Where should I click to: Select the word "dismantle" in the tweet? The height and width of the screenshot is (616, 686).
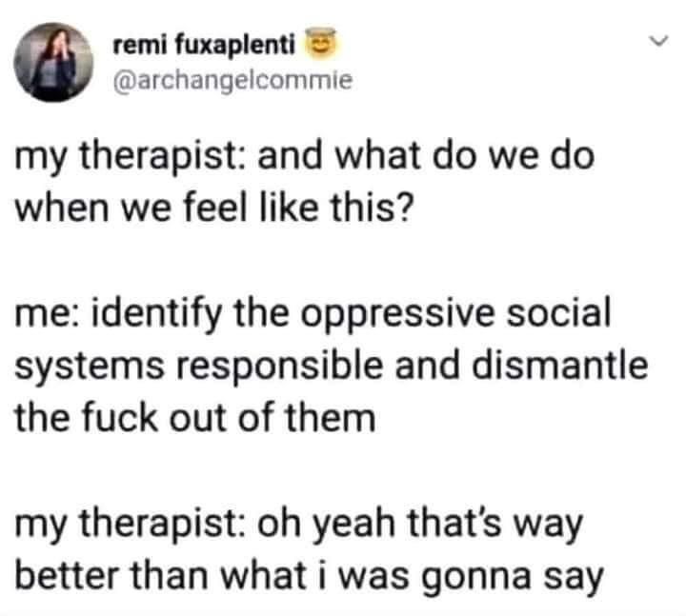click(560, 366)
